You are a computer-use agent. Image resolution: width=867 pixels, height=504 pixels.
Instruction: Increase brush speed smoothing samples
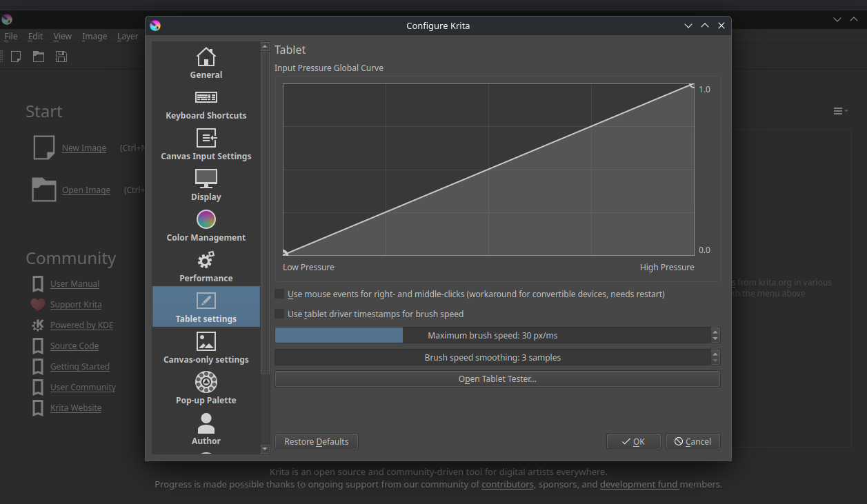pyautogui.click(x=715, y=354)
